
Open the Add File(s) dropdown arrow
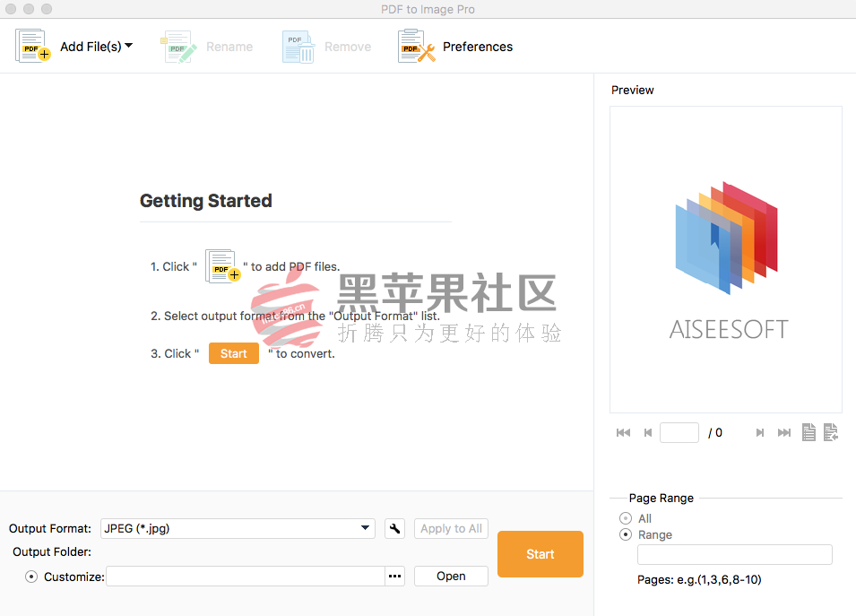(x=129, y=46)
